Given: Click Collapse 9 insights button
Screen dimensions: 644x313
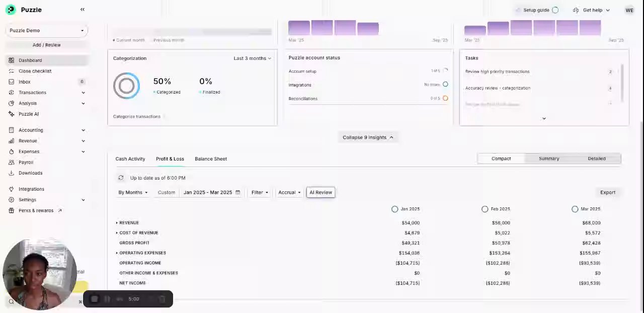Looking at the screenshot, I should pyautogui.click(x=368, y=137).
